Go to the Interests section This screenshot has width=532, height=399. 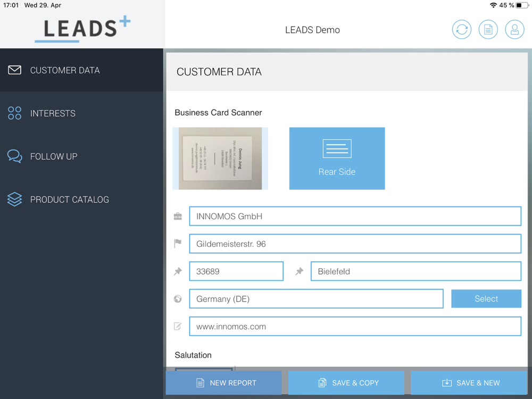81,113
